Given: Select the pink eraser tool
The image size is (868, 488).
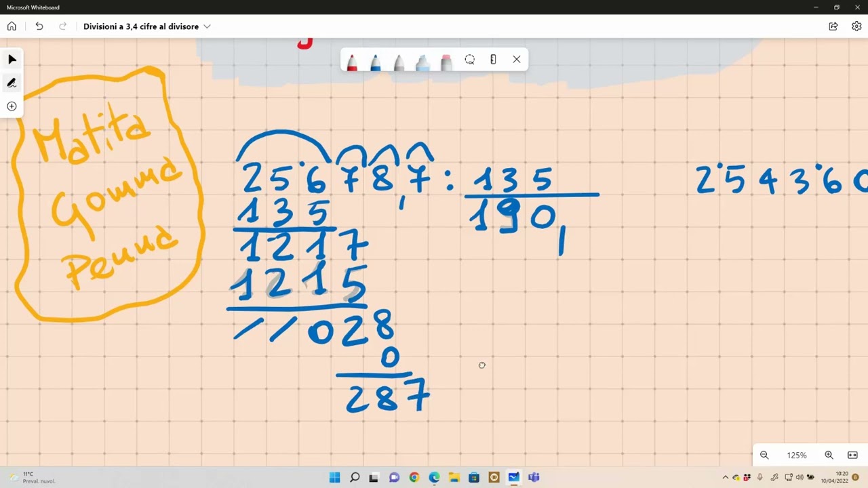Looking at the screenshot, I should pos(446,62).
